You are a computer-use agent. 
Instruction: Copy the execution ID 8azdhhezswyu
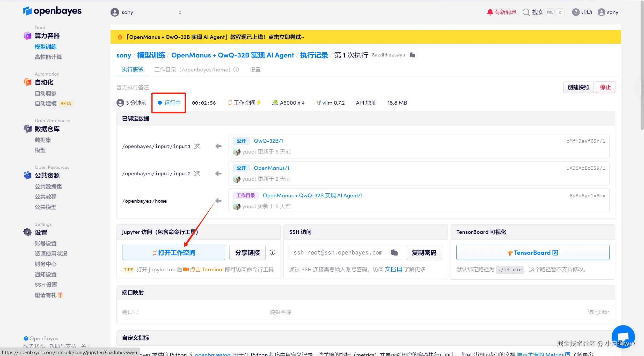412,55
